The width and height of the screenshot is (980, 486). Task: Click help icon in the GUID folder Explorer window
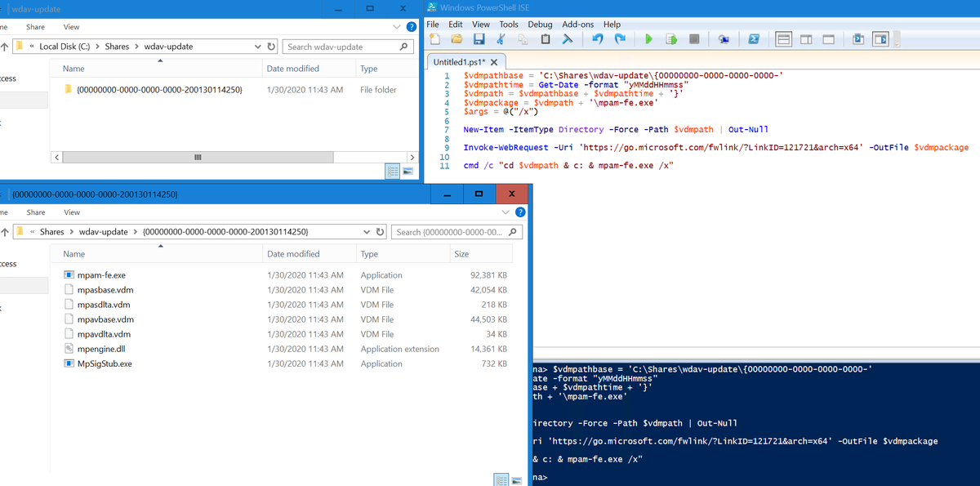(x=520, y=212)
